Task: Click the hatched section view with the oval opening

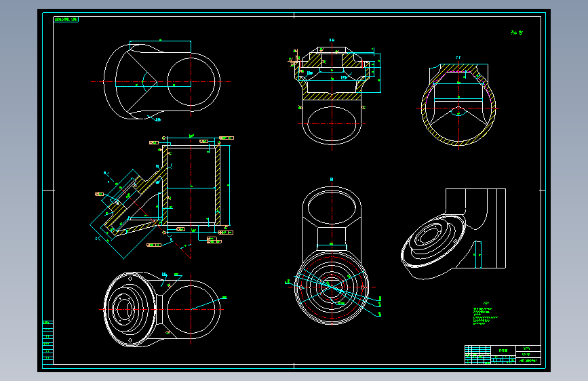Action: point(334,94)
